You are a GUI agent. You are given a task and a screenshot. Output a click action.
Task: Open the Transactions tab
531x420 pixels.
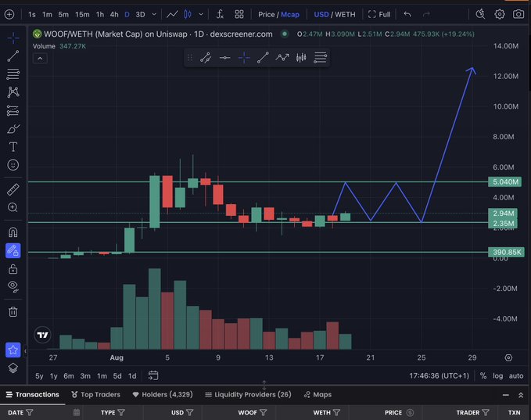coord(33,395)
